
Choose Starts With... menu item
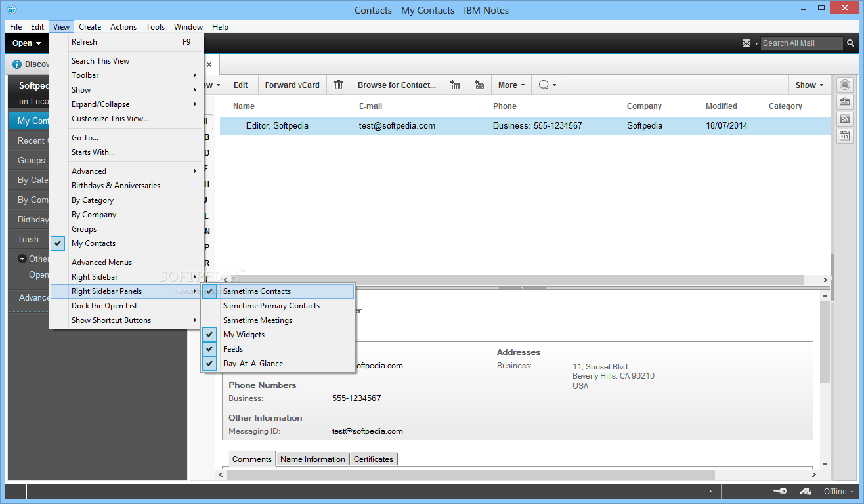coord(126,152)
